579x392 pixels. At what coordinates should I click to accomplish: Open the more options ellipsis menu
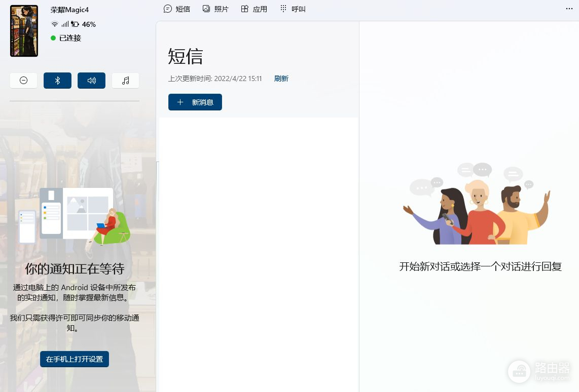[x=569, y=9]
